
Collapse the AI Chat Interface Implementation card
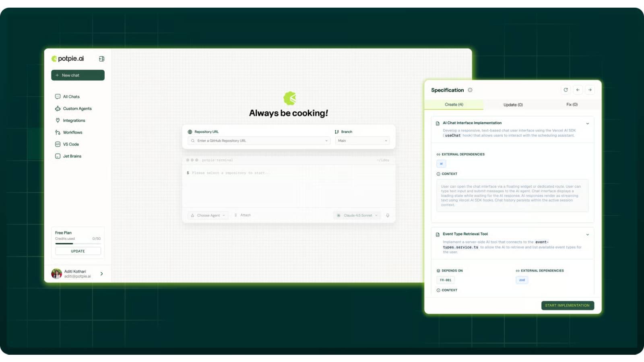coord(588,123)
